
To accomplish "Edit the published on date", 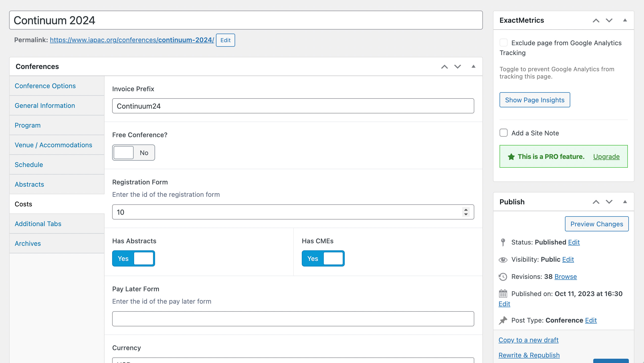I will click(x=504, y=304).
